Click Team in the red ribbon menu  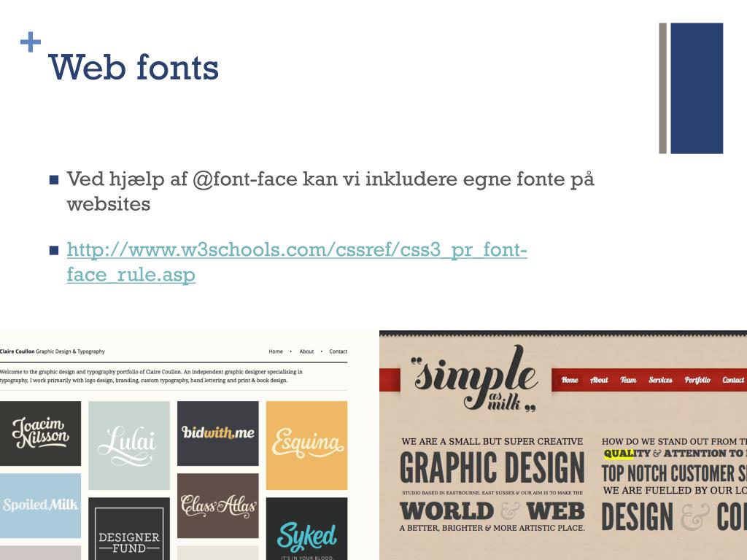[x=628, y=380]
